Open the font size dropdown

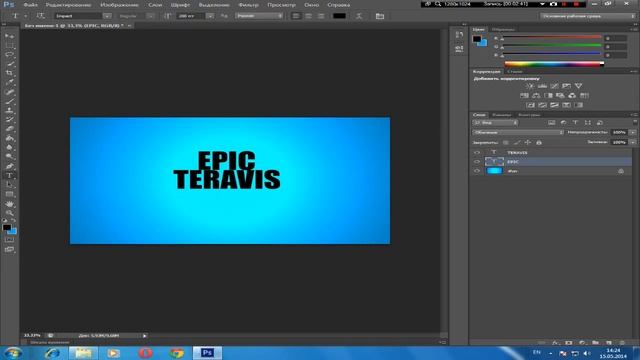pos(210,16)
